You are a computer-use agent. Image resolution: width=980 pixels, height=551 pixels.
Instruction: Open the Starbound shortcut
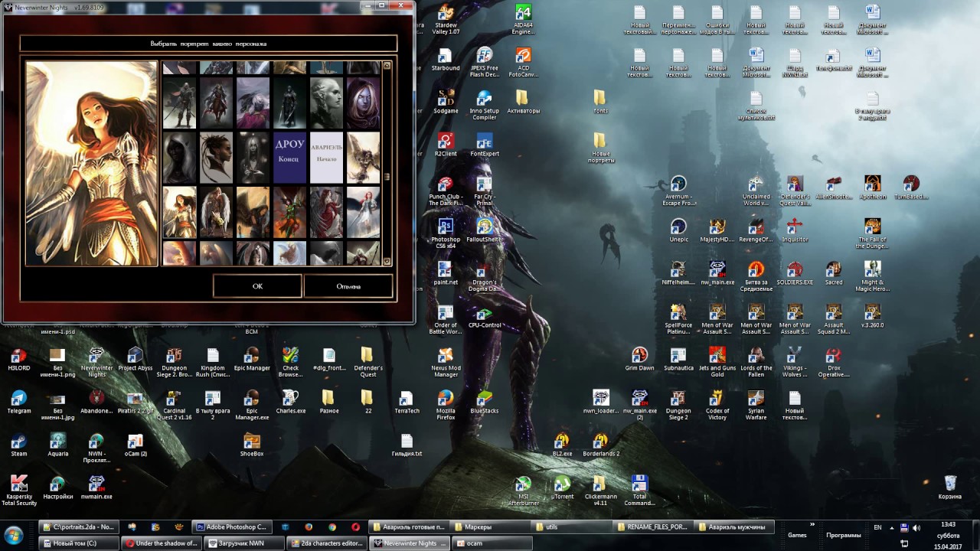(446, 60)
